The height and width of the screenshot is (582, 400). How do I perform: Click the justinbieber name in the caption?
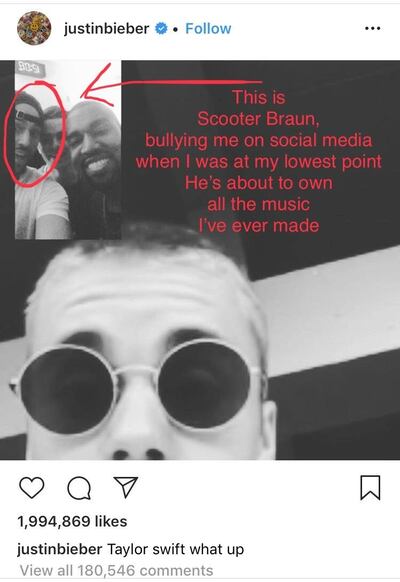60,549
